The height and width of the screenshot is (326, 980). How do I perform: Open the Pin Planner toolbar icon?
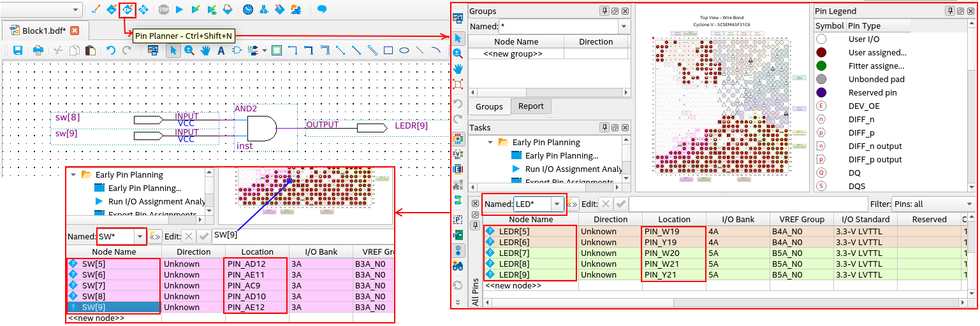pos(128,10)
